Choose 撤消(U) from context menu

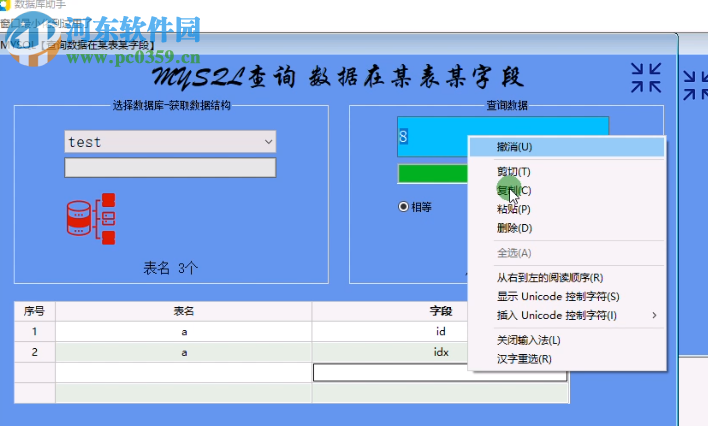[567, 147]
